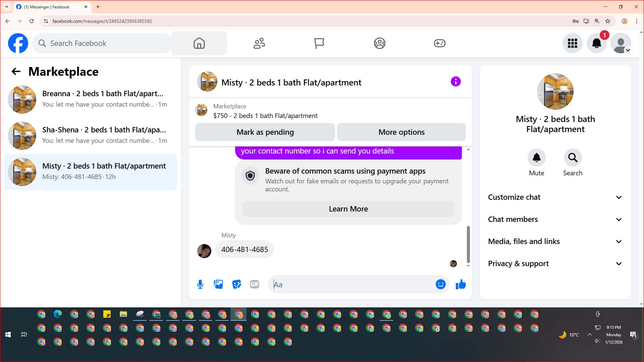Expand Customize chat section
The width and height of the screenshot is (644, 362).
click(555, 197)
